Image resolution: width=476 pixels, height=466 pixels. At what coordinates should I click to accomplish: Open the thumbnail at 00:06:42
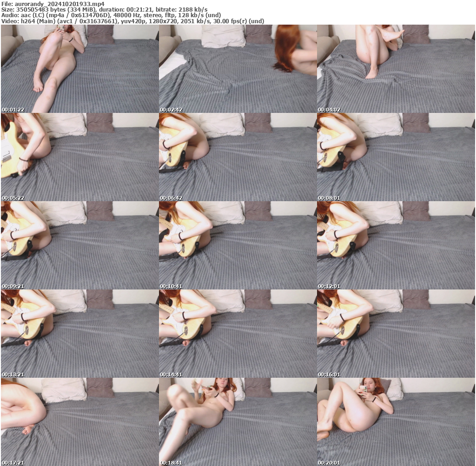(238, 156)
